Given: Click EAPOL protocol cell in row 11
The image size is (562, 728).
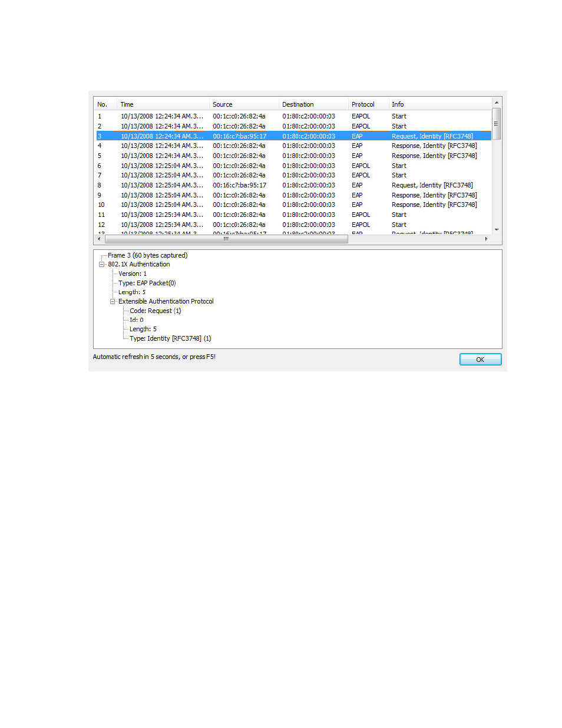Looking at the screenshot, I should tap(361, 215).
